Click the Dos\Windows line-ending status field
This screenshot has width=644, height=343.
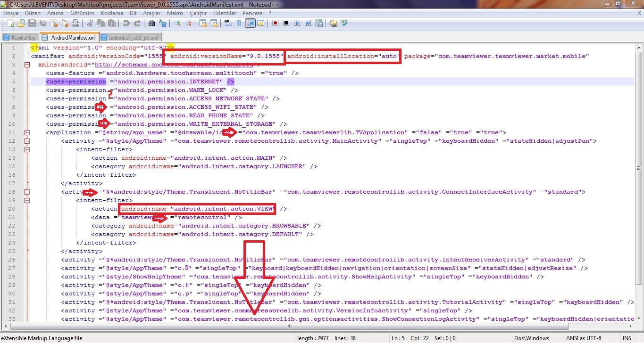[x=538, y=338]
